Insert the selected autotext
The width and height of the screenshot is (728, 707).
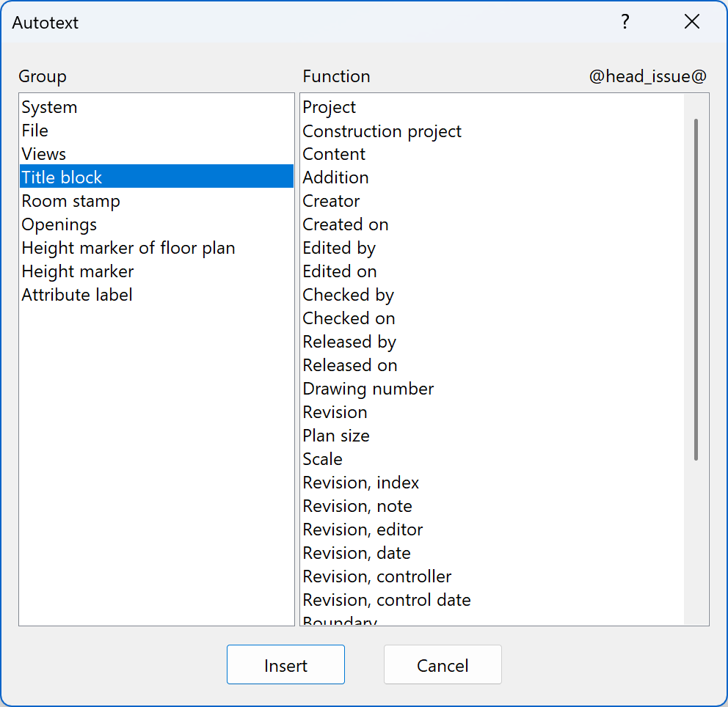(x=285, y=664)
